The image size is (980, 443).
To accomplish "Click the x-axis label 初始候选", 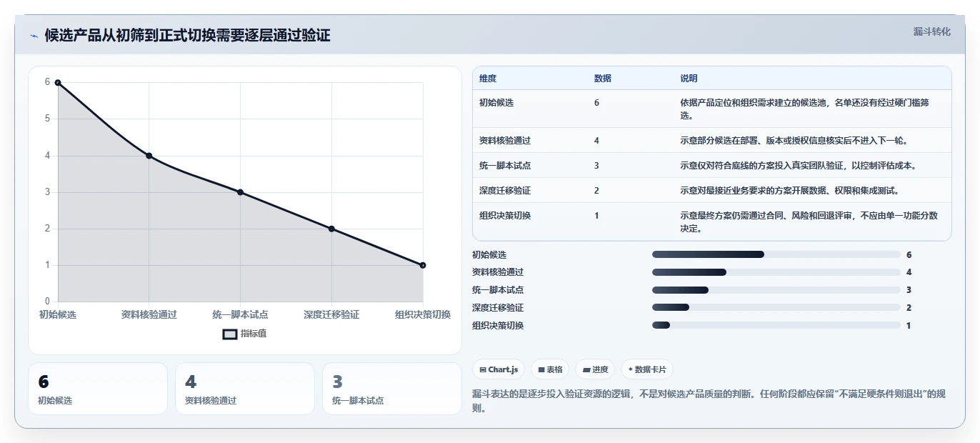I will point(58,314).
